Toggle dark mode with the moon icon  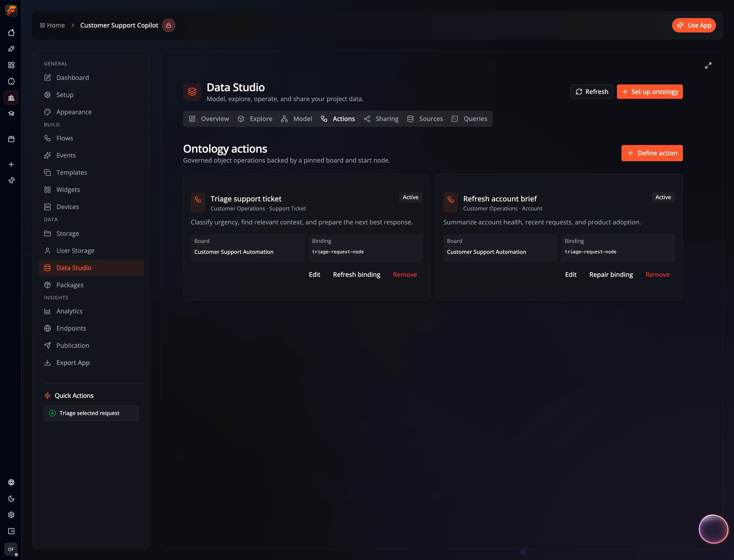pyautogui.click(x=11, y=499)
